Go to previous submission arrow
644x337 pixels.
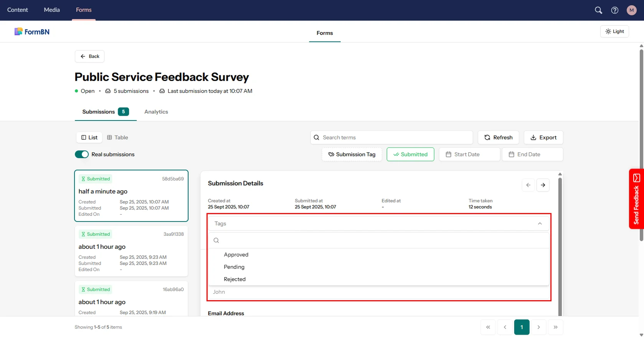528,185
